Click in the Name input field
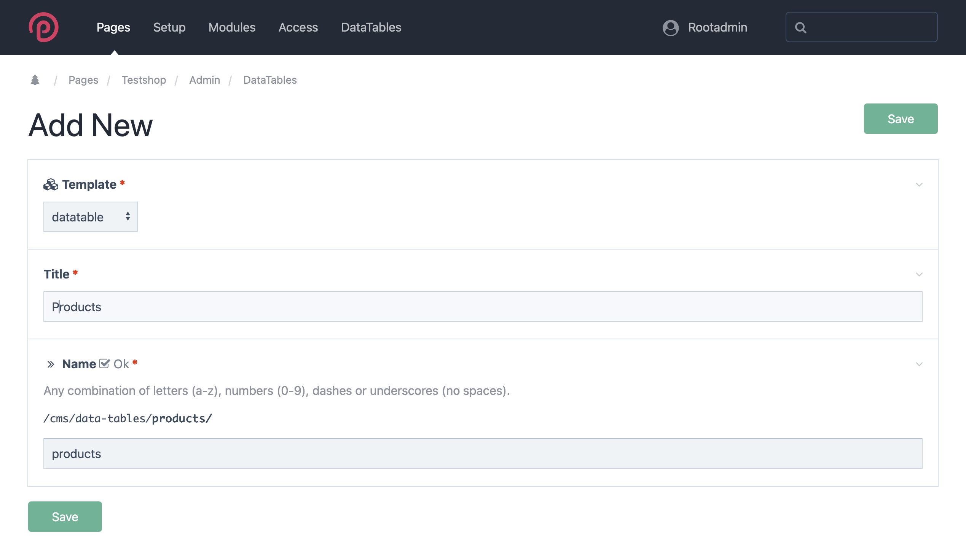966x560 pixels. click(x=483, y=453)
